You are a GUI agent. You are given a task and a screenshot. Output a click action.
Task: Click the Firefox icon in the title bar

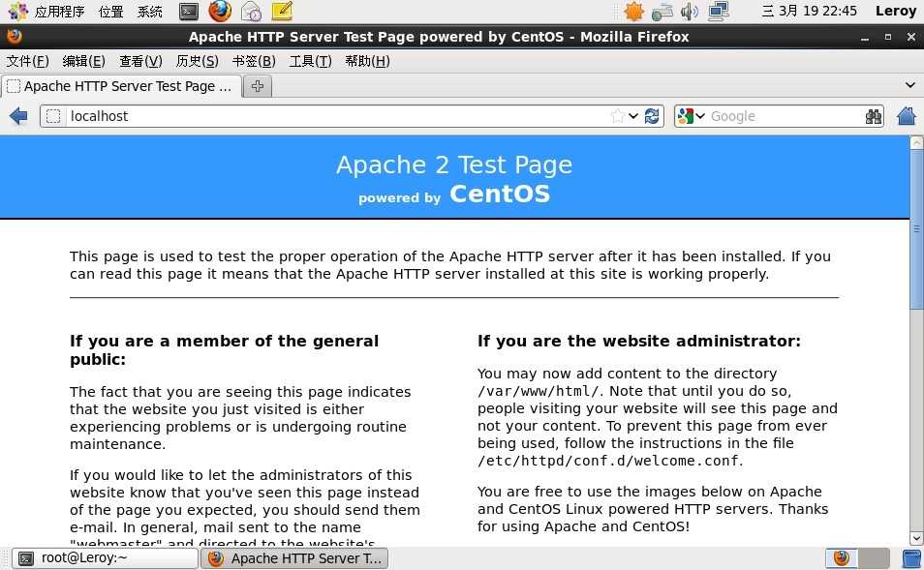point(15,37)
